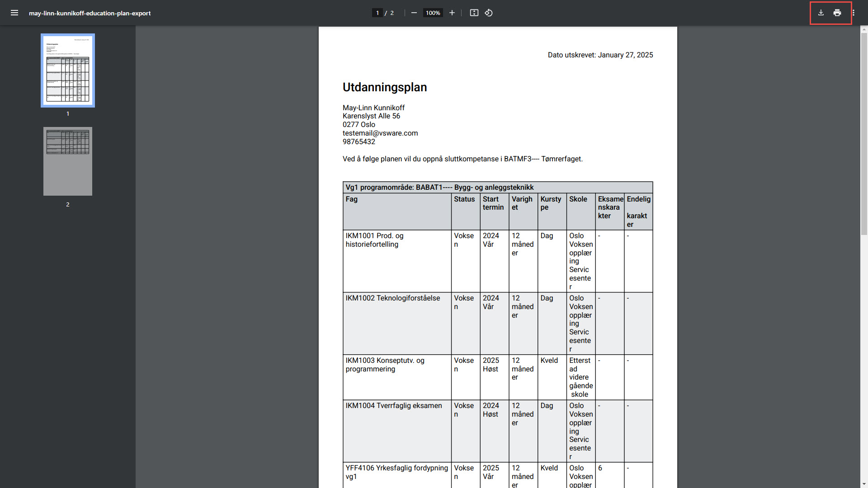Click the fit to page icon
Screen dimensions: 868x488
coord(474,13)
